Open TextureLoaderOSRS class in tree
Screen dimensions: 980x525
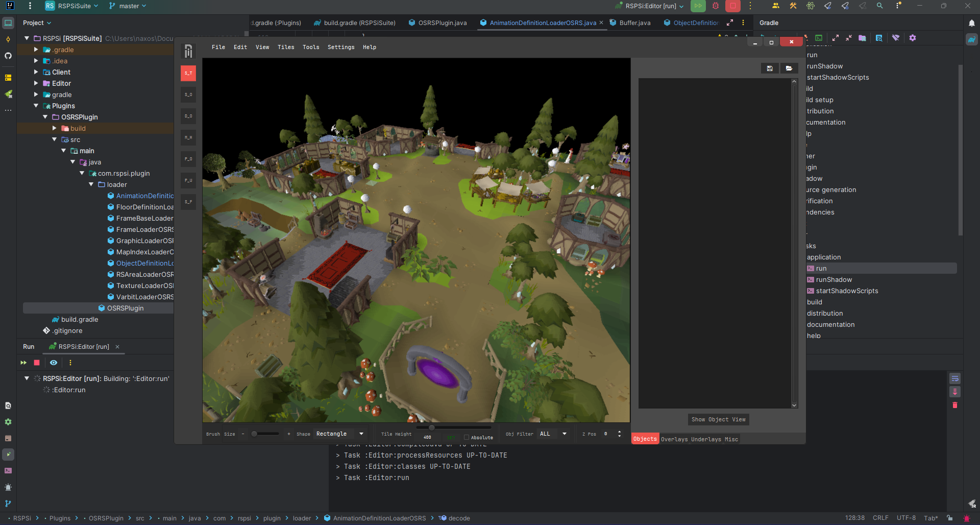141,285
